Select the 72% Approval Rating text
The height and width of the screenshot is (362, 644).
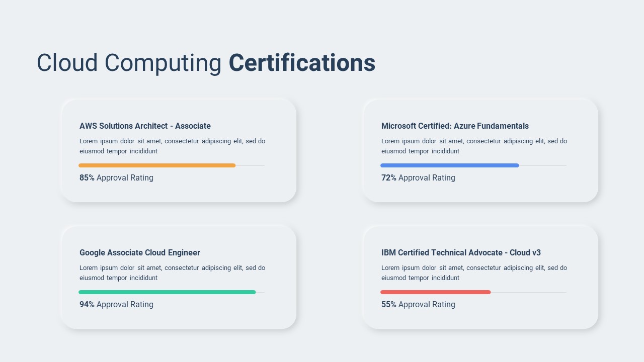[418, 177]
